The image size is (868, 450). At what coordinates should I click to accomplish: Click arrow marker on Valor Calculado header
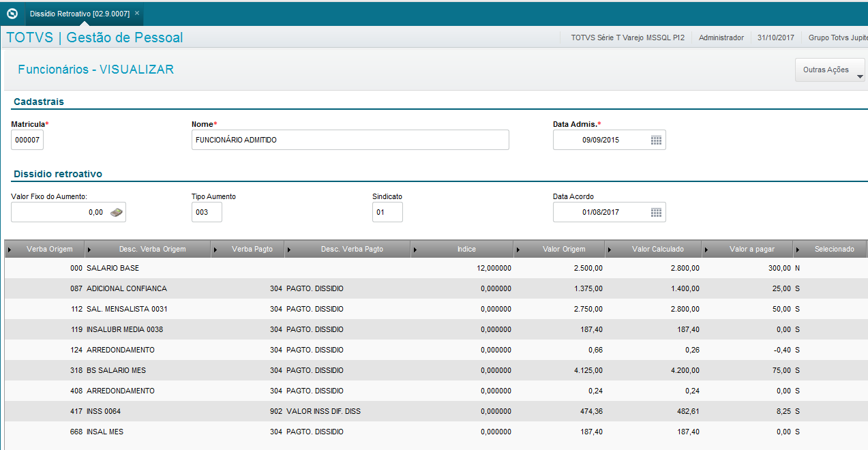click(x=610, y=250)
